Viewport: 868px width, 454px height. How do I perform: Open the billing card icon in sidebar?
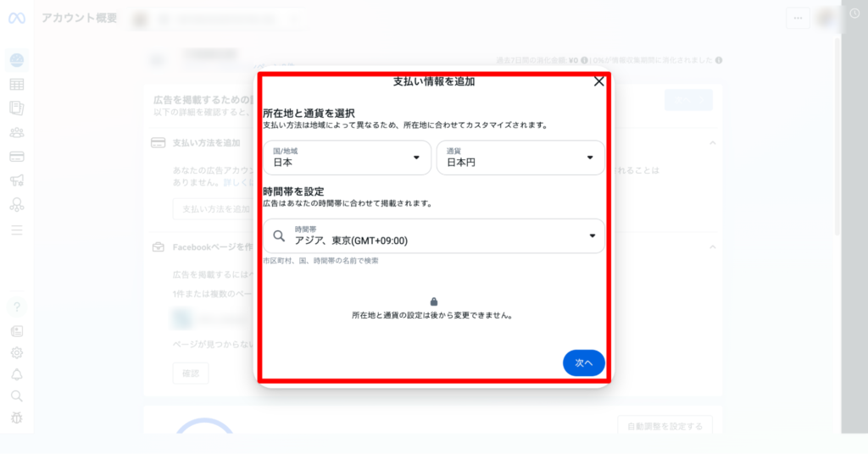(x=17, y=157)
